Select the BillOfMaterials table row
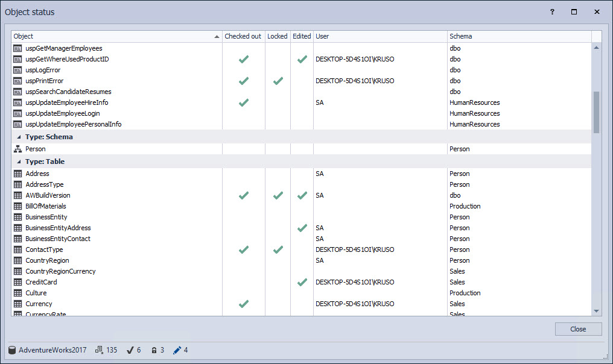 (x=46, y=206)
